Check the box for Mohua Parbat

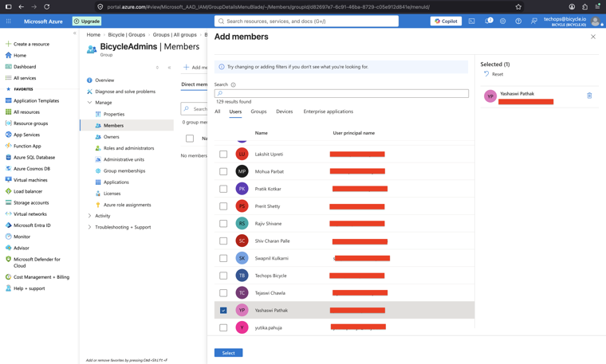point(223,171)
